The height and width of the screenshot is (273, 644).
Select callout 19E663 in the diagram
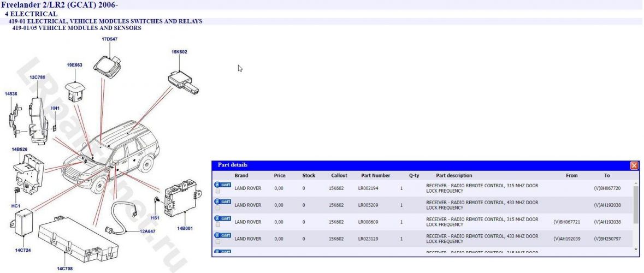click(x=75, y=65)
